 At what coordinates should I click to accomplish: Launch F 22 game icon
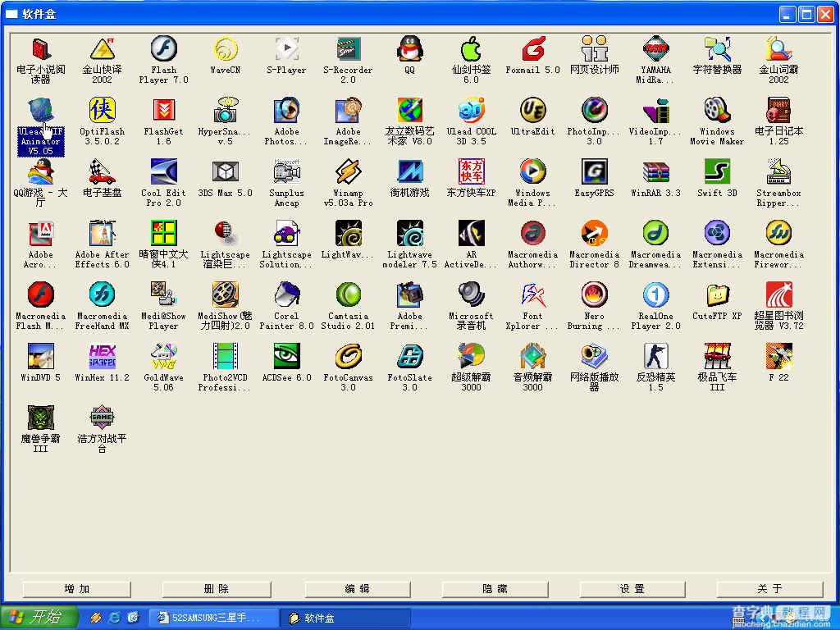(x=779, y=357)
